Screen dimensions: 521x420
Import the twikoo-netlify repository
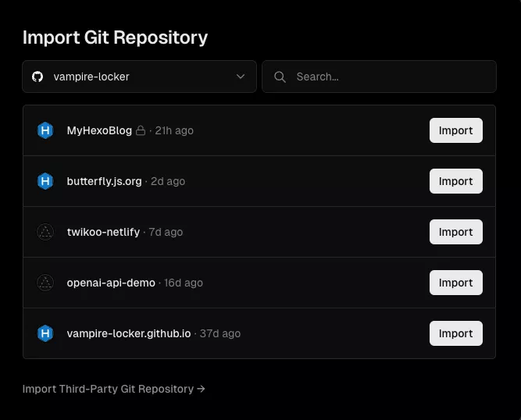click(456, 232)
